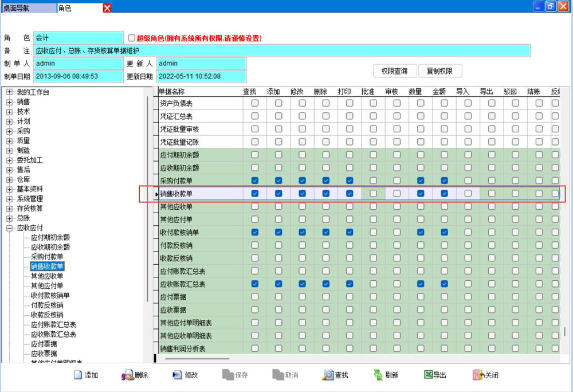Select 采购付款单 in the navigation tree
Image resolution: width=573 pixels, height=392 pixels.
coord(47,257)
